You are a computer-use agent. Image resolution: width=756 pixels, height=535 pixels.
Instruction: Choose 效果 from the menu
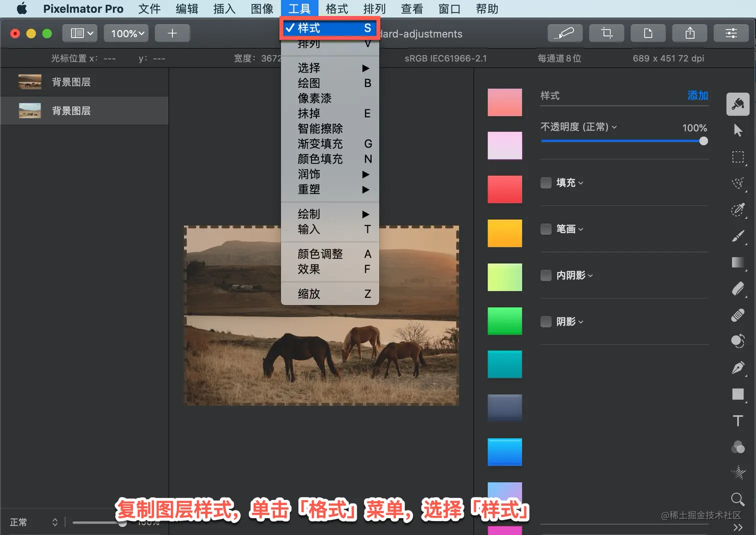[x=330, y=269]
